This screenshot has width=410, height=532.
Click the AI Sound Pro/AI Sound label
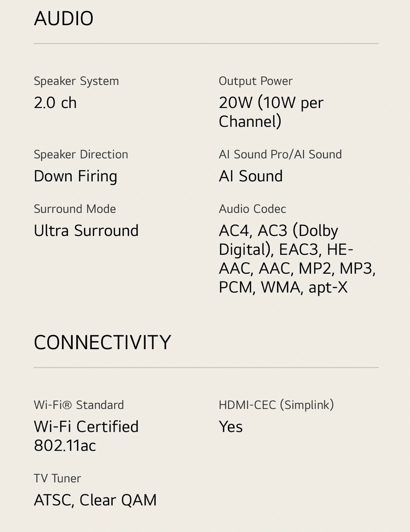tap(280, 154)
